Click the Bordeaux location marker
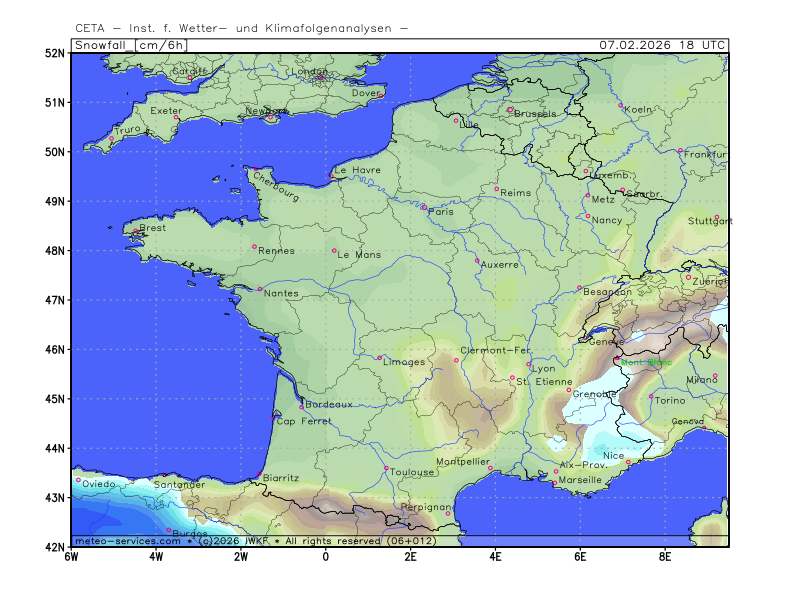This screenshot has height=600, width=800. click(x=302, y=407)
